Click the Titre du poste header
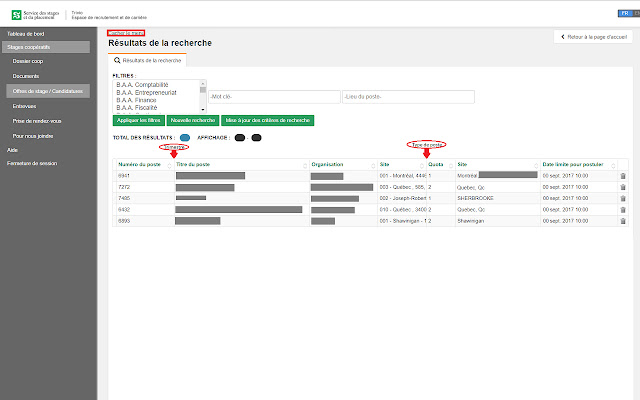 point(193,164)
